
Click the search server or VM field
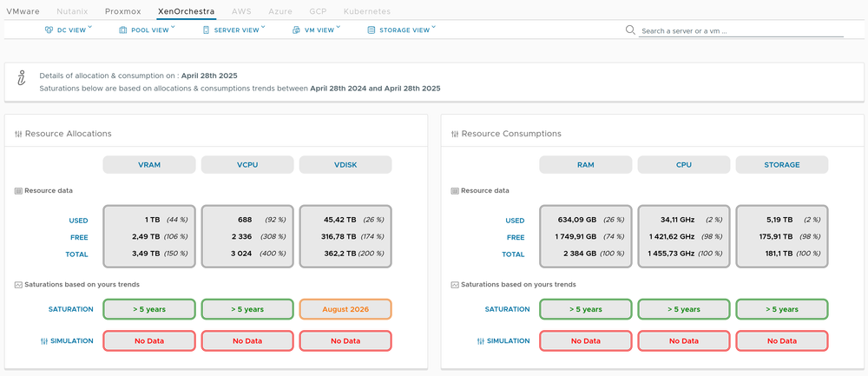[x=740, y=30]
